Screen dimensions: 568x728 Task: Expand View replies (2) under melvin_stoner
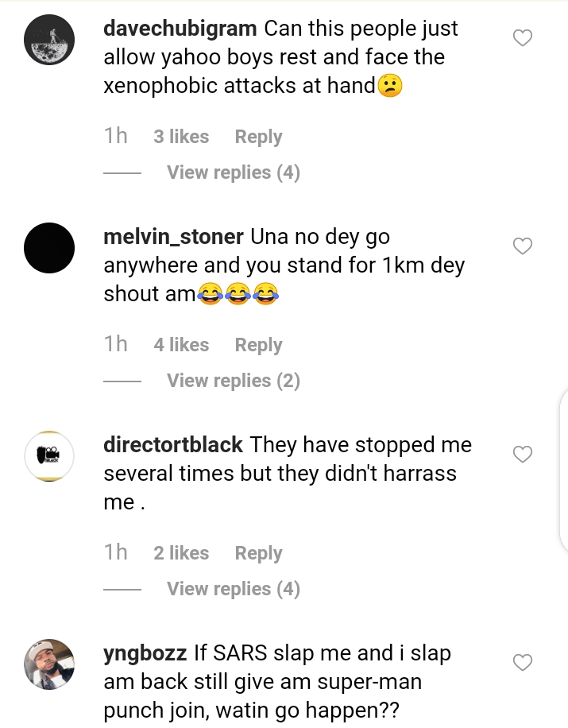click(x=233, y=381)
